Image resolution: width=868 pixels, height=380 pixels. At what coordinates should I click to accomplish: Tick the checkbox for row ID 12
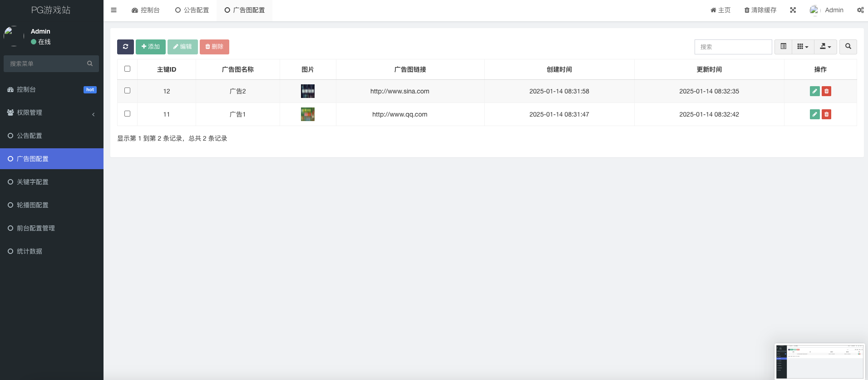[127, 91]
